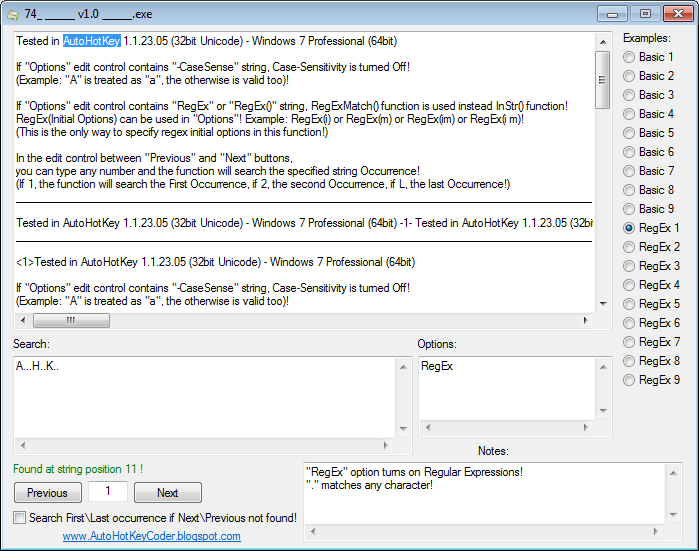Click into the Options text box
Screen dimensions: 699x551
click(x=507, y=388)
